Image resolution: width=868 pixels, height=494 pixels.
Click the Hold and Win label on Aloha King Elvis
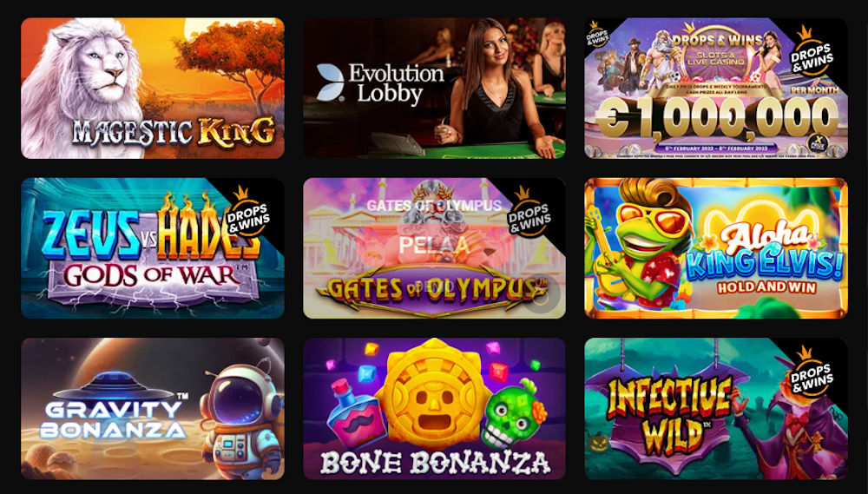(766, 287)
